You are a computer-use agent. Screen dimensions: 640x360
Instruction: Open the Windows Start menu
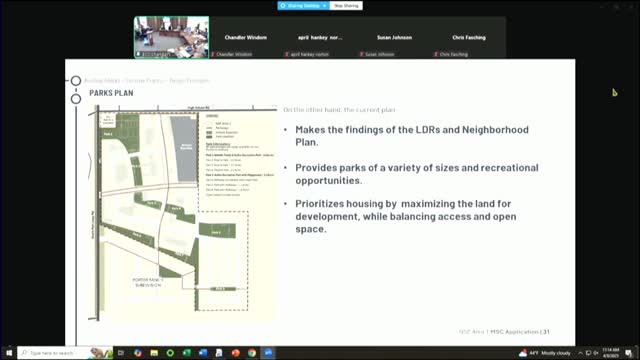pos(9,353)
